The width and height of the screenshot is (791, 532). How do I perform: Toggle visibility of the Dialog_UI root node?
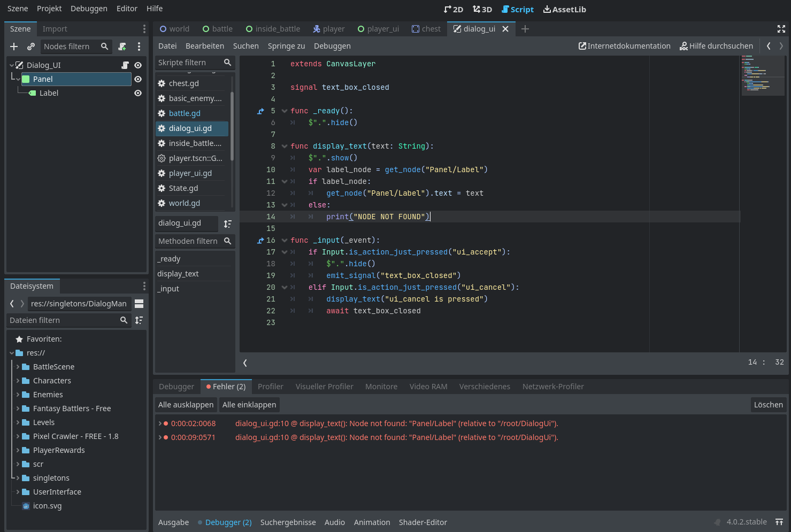(138, 65)
